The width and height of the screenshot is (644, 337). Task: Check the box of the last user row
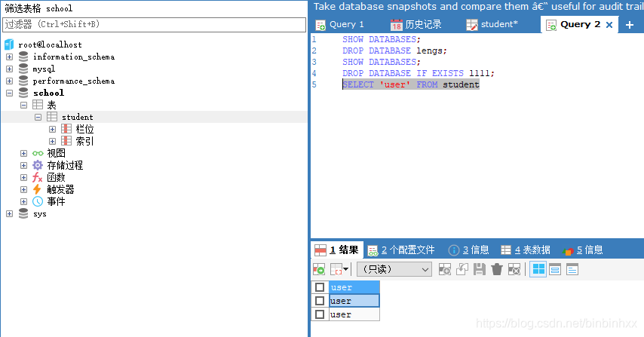click(320, 314)
